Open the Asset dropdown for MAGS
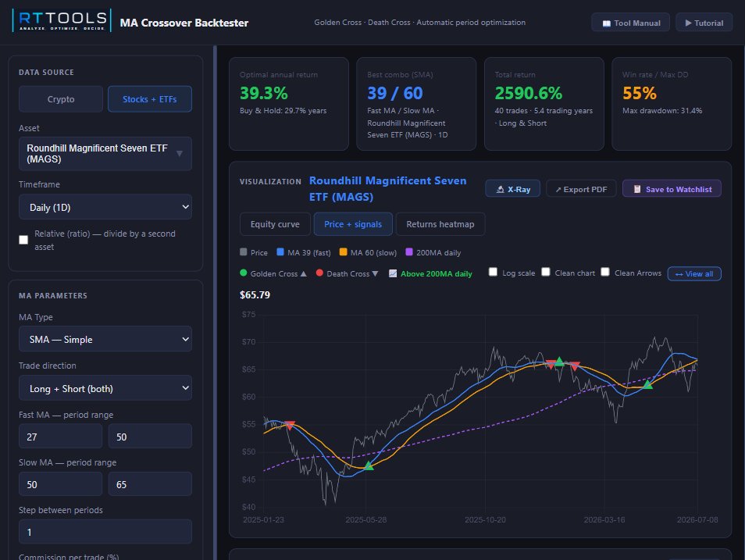The image size is (745, 560). tap(105, 154)
